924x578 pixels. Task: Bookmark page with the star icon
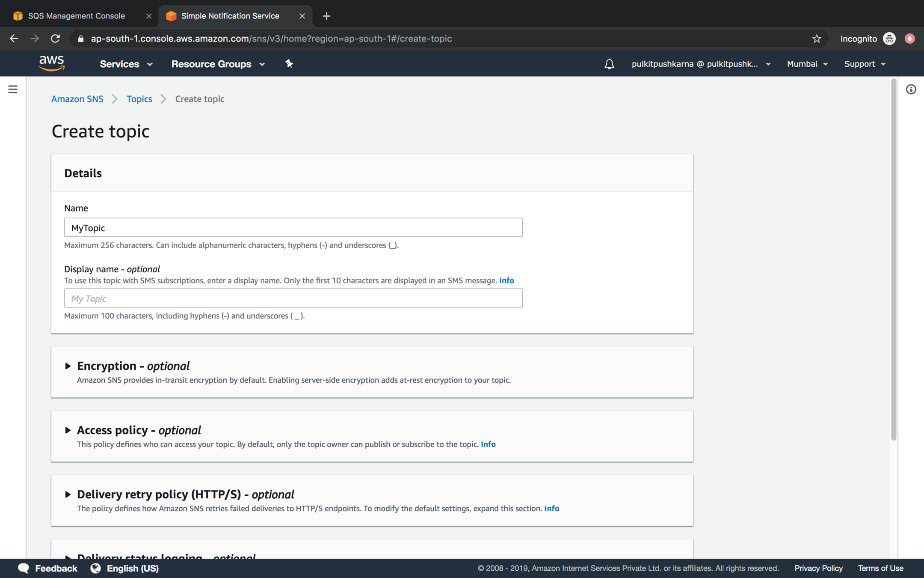click(x=817, y=39)
